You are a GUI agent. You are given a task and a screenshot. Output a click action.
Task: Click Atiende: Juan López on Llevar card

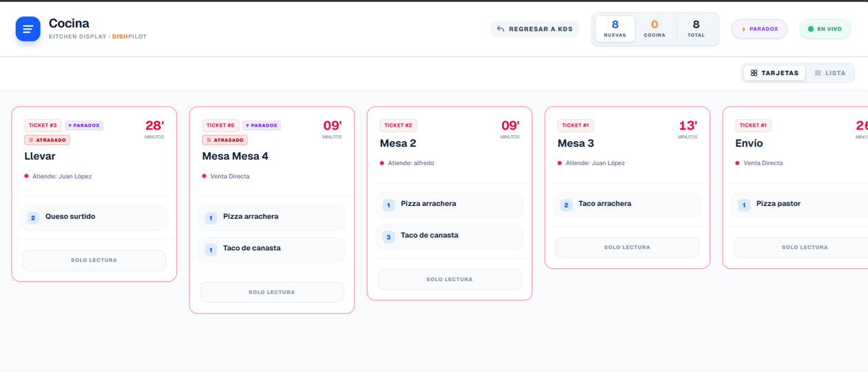click(x=62, y=176)
